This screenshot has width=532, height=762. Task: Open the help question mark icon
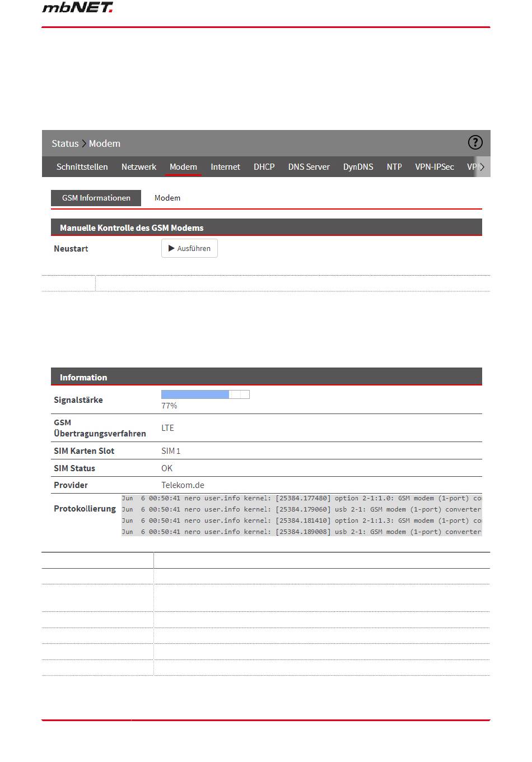click(x=475, y=143)
